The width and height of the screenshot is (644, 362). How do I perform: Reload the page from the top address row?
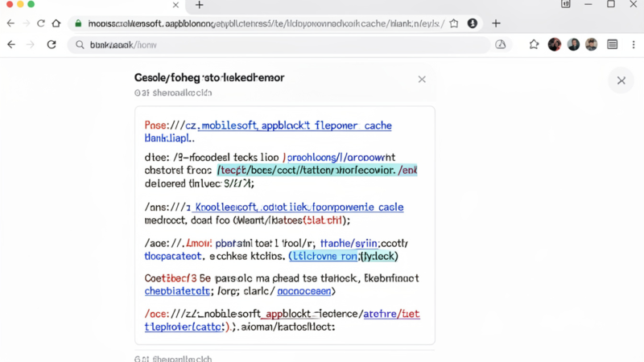(41, 23)
